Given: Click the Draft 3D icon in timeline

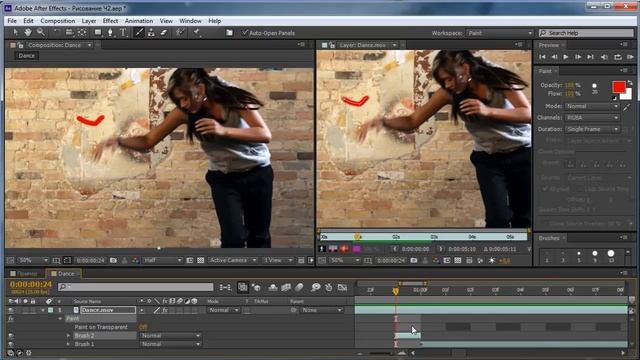Looking at the screenshot, I should point(256,287).
